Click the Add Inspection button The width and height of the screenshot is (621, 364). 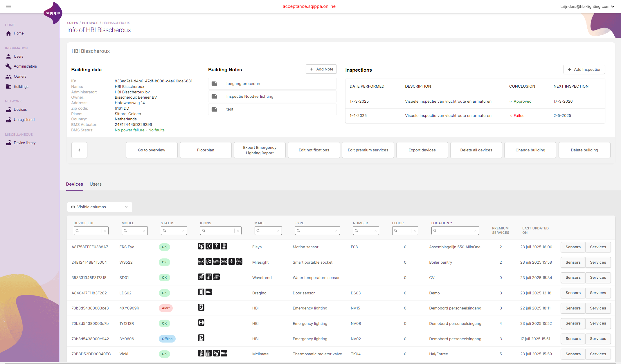[x=584, y=69]
